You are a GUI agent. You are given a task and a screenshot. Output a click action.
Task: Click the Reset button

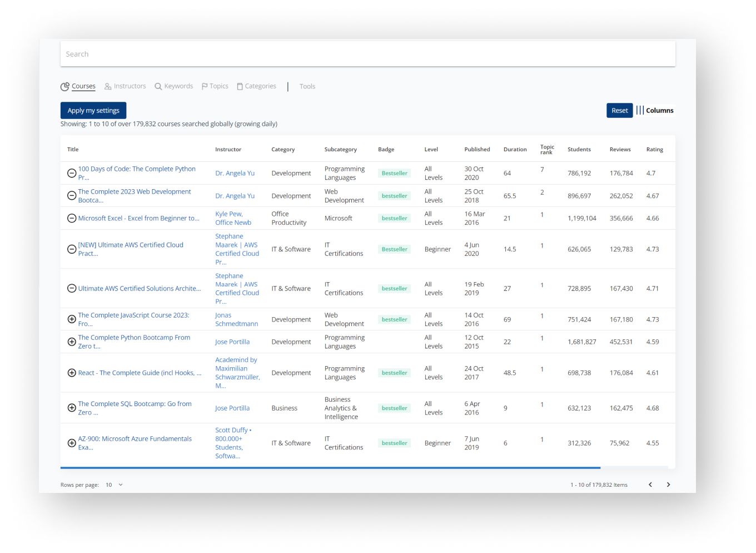pos(619,110)
